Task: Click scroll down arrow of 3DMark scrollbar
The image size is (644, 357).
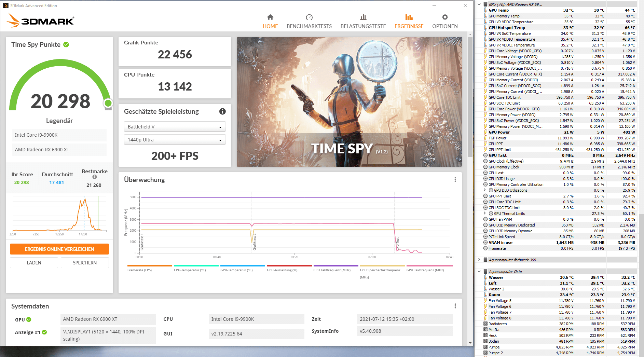Action: [x=470, y=343]
